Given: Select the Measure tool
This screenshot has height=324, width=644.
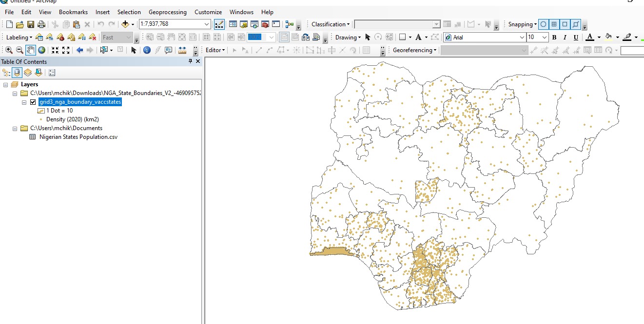Looking at the screenshot, I should pos(182,50).
